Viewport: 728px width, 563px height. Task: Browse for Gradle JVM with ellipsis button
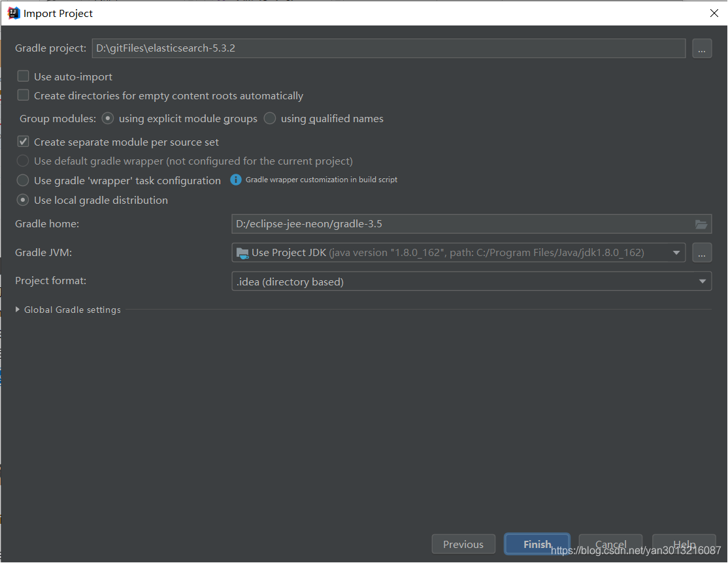point(702,253)
